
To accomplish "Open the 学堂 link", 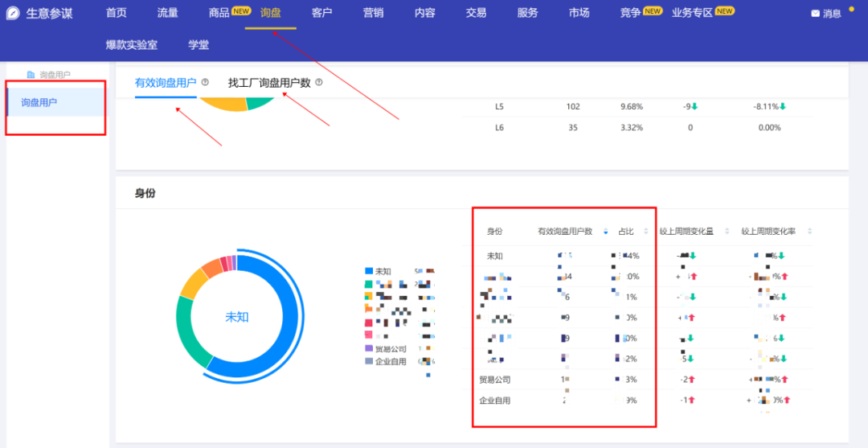I will 199,45.
